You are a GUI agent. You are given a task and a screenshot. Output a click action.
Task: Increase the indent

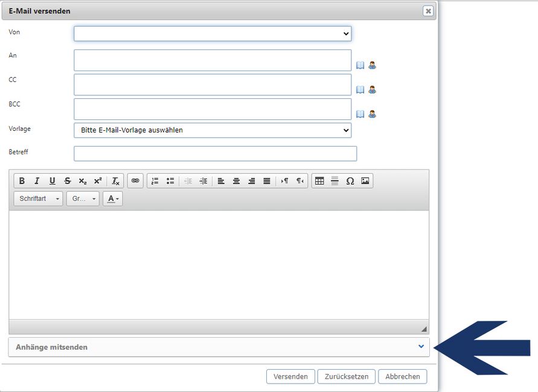(203, 181)
